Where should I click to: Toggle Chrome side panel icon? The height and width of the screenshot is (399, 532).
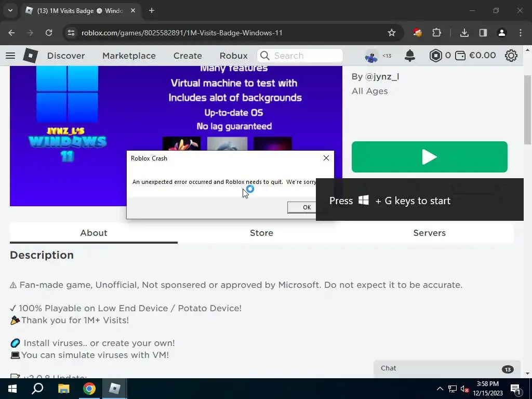click(x=483, y=33)
